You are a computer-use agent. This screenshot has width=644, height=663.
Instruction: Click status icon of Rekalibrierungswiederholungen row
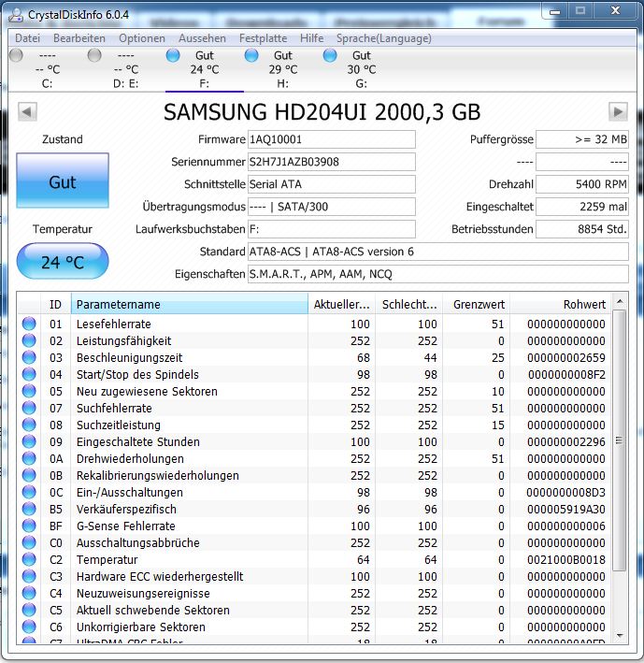coord(29,475)
